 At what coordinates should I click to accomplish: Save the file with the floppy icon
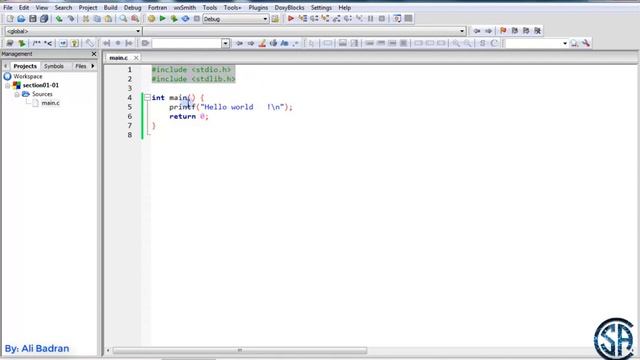click(33, 19)
